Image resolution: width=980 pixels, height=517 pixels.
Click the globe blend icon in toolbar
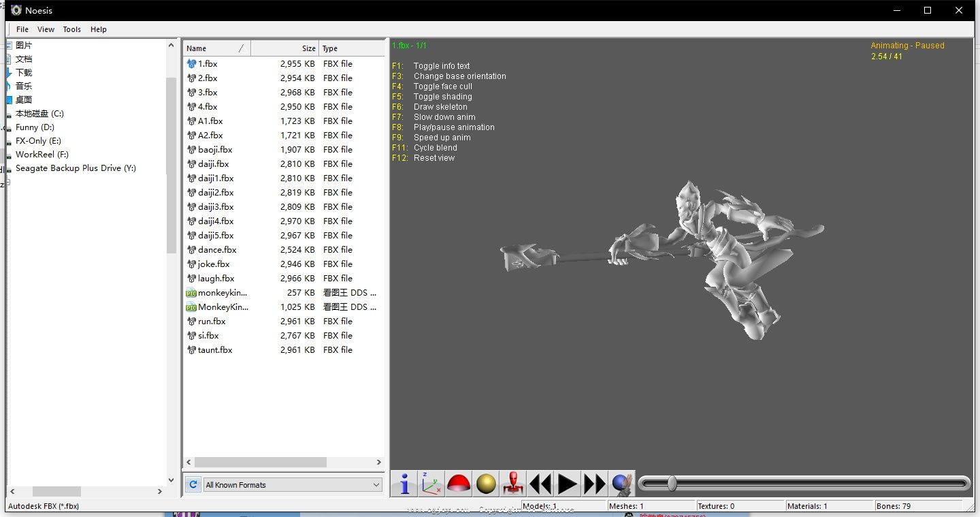(x=622, y=484)
